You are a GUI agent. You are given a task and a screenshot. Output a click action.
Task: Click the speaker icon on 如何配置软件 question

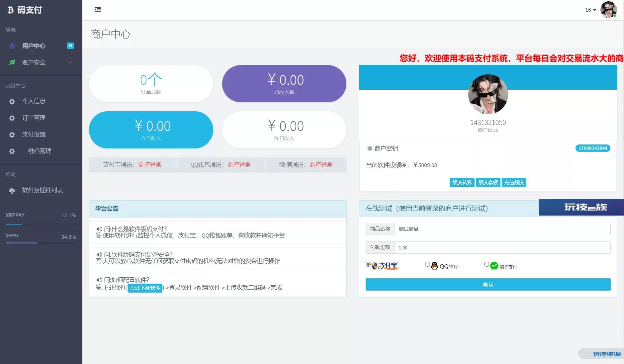[x=99, y=280]
